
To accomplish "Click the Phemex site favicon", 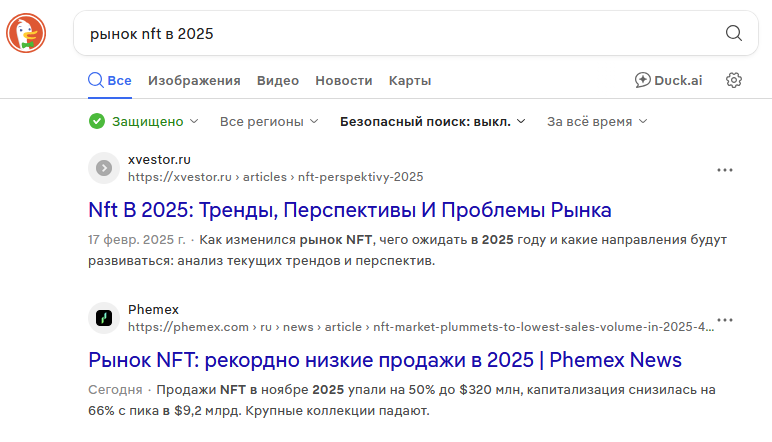I will tap(104, 318).
